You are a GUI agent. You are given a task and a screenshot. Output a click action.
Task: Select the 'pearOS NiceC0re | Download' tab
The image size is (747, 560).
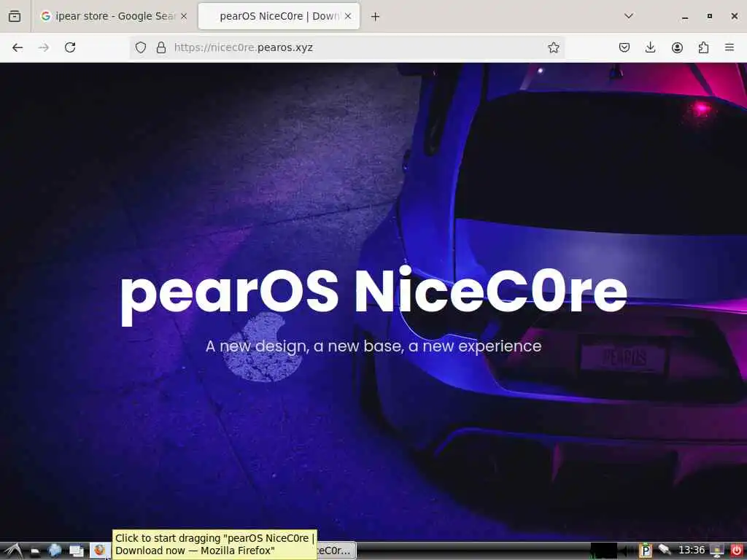(279, 16)
